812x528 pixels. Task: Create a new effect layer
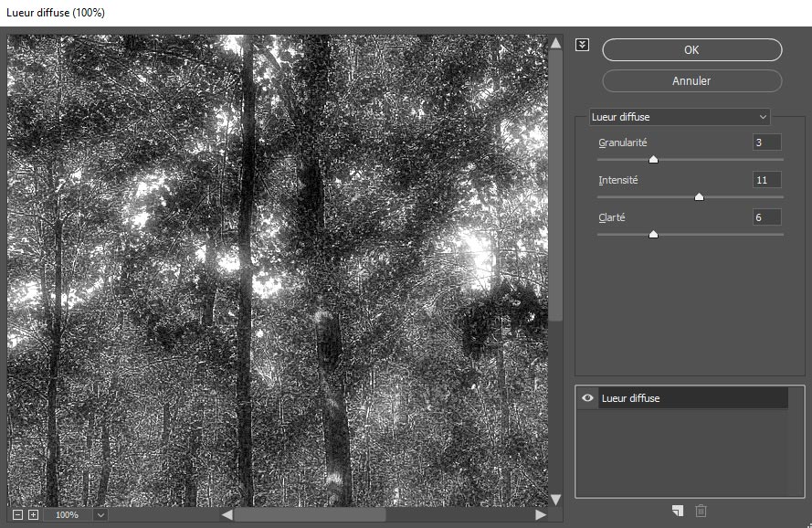click(677, 511)
